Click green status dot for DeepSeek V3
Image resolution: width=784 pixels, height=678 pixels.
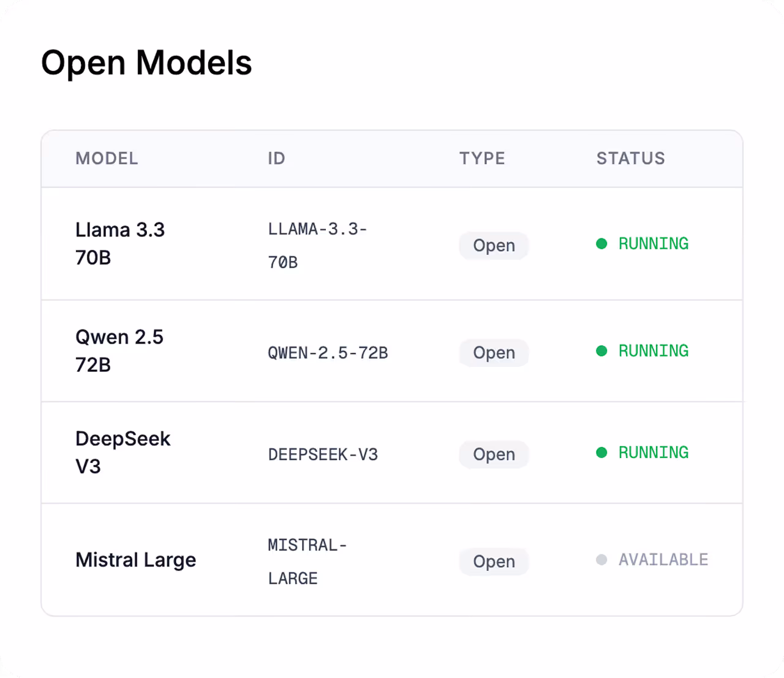coord(601,453)
